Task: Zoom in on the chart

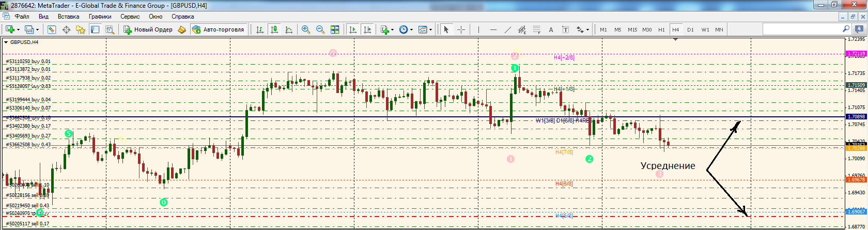Action: 306,29
